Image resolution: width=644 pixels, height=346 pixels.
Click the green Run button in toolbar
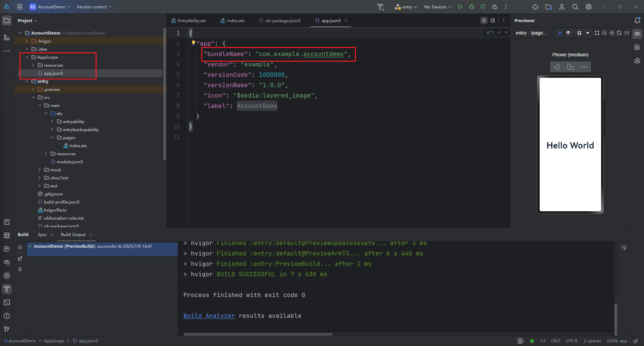460,7
